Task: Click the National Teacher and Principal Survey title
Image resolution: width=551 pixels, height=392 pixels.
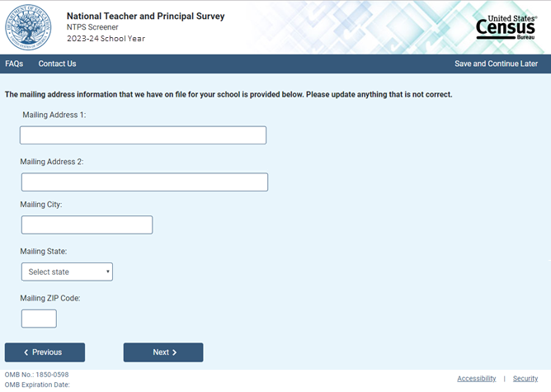Action: [x=145, y=17]
